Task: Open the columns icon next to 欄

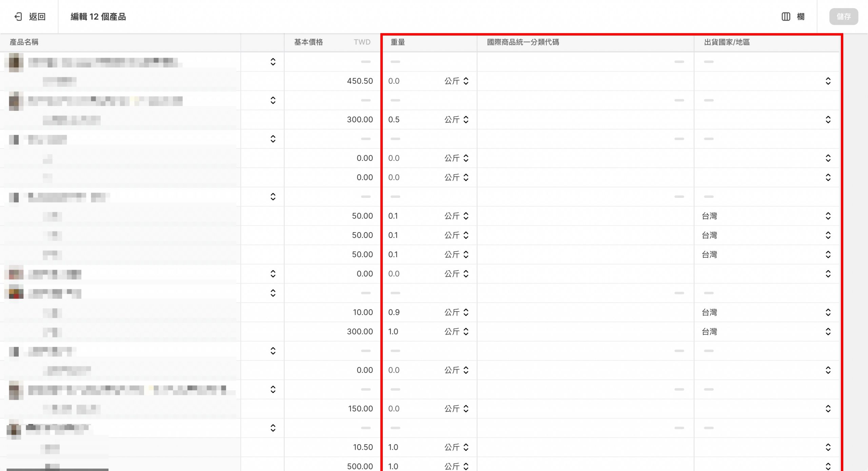Action: pos(786,17)
